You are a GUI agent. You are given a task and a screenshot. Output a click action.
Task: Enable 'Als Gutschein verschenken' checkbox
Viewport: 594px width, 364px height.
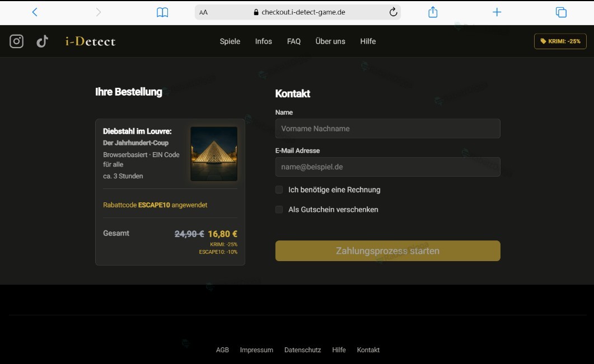click(x=279, y=209)
